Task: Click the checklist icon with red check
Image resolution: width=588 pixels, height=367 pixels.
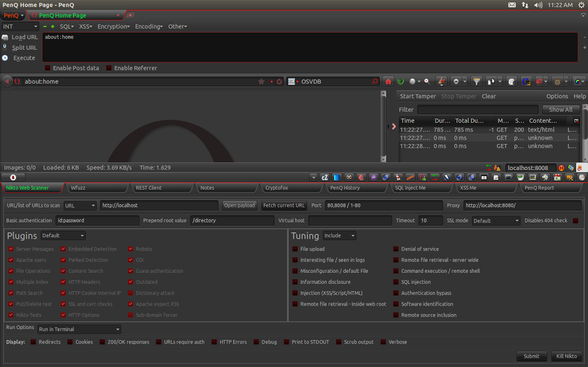Action: [398, 177]
